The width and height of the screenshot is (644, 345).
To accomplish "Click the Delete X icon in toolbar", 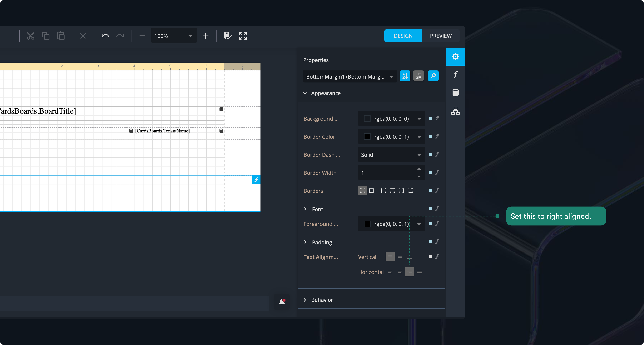I will (83, 36).
